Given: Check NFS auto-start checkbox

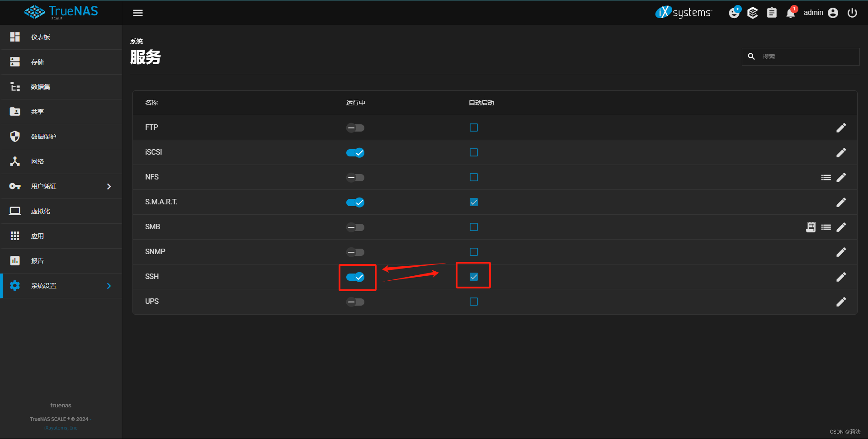Looking at the screenshot, I should (x=474, y=177).
